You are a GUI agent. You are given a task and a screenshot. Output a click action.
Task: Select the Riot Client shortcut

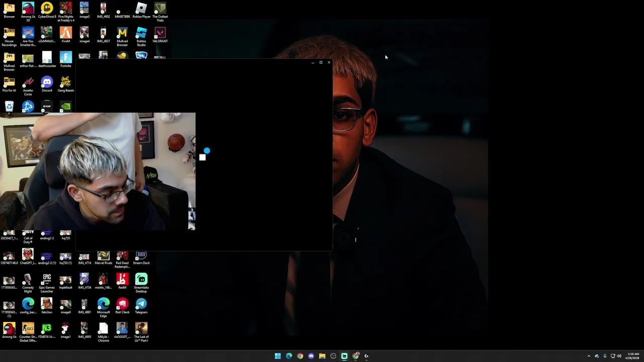tap(122, 306)
